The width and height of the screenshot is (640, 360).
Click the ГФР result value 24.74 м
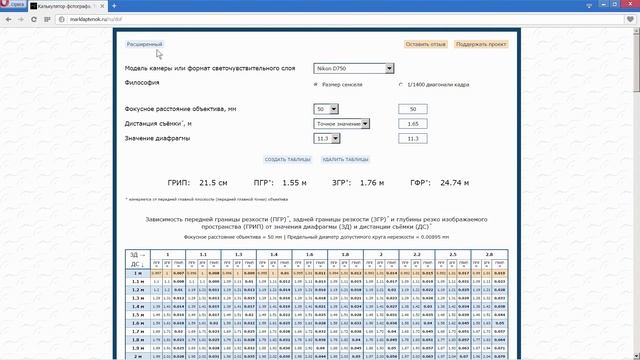[x=454, y=183]
